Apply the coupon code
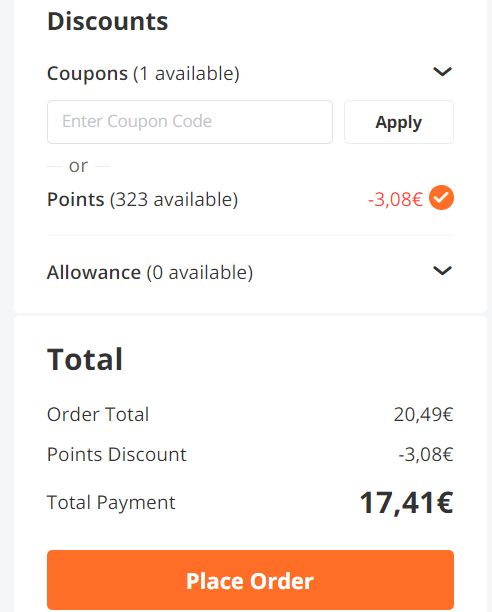 [399, 122]
